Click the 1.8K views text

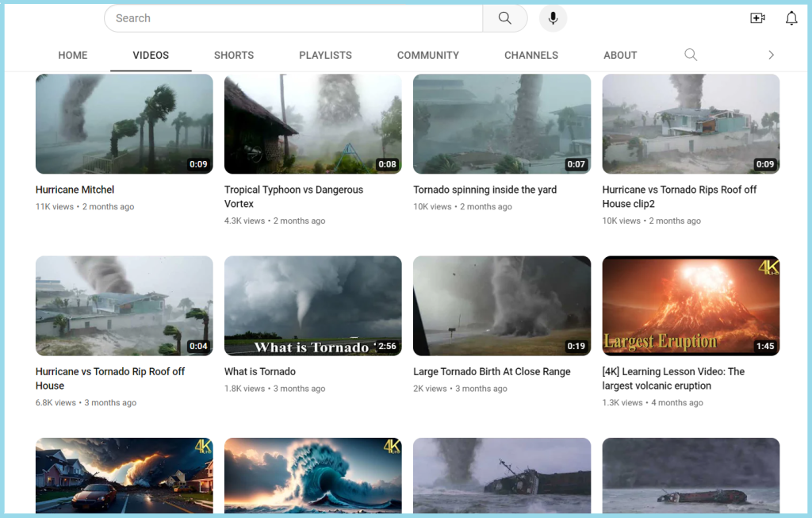[x=244, y=389]
